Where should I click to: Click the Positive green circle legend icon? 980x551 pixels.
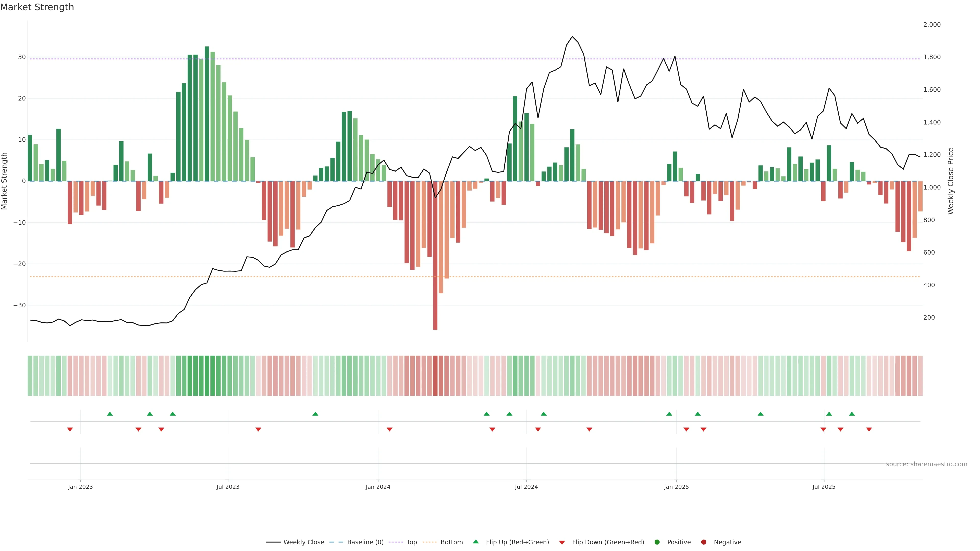657,542
